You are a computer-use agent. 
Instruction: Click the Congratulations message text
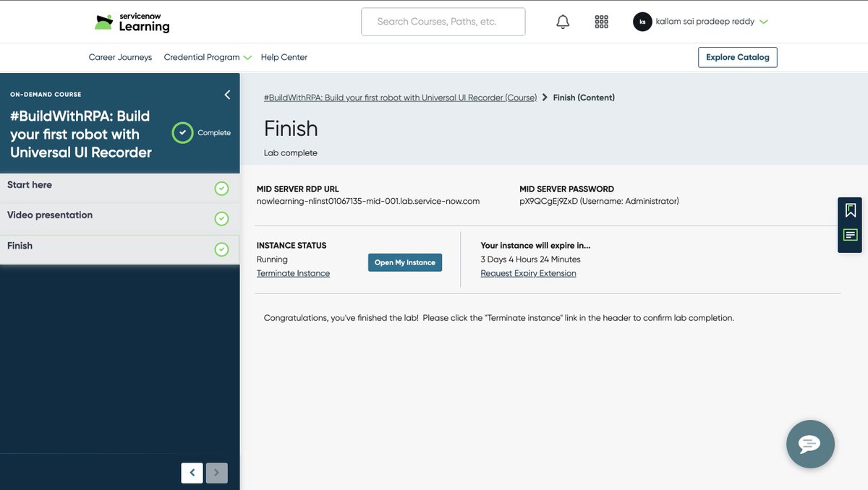pyautogui.click(x=499, y=318)
